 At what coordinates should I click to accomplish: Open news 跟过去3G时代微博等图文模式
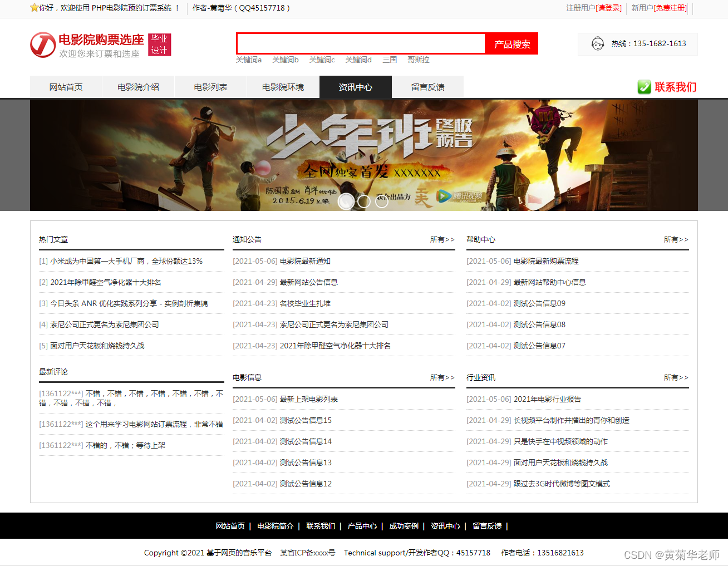tap(562, 484)
